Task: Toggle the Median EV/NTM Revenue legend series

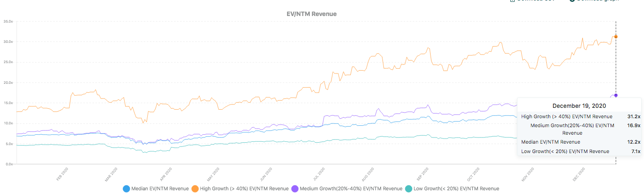Action: [x=155, y=188]
